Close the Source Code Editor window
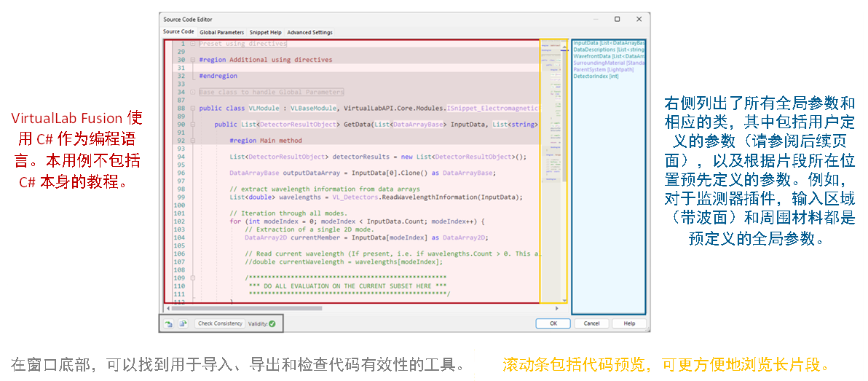Viewport: 868px width, 381px height. click(639, 19)
